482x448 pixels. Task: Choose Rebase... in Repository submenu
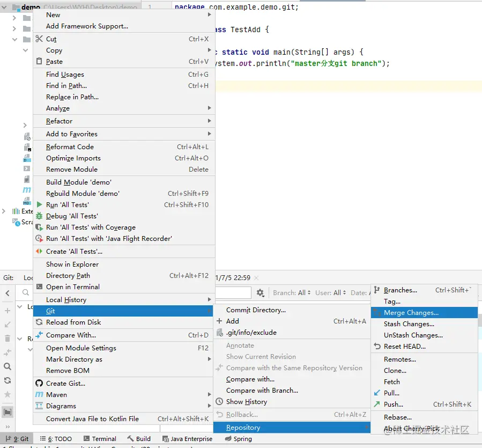(x=424, y=417)
